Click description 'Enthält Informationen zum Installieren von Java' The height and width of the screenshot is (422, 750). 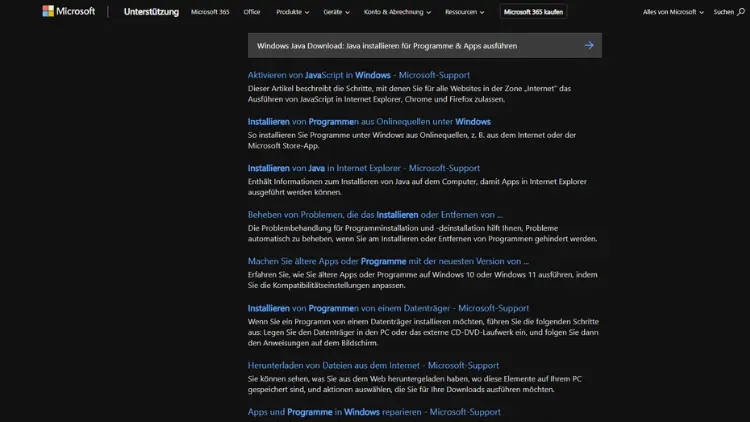tap(417, 187)
